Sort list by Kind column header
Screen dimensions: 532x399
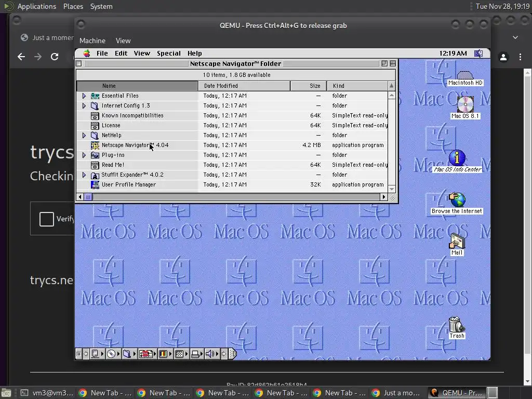[357, 86]
